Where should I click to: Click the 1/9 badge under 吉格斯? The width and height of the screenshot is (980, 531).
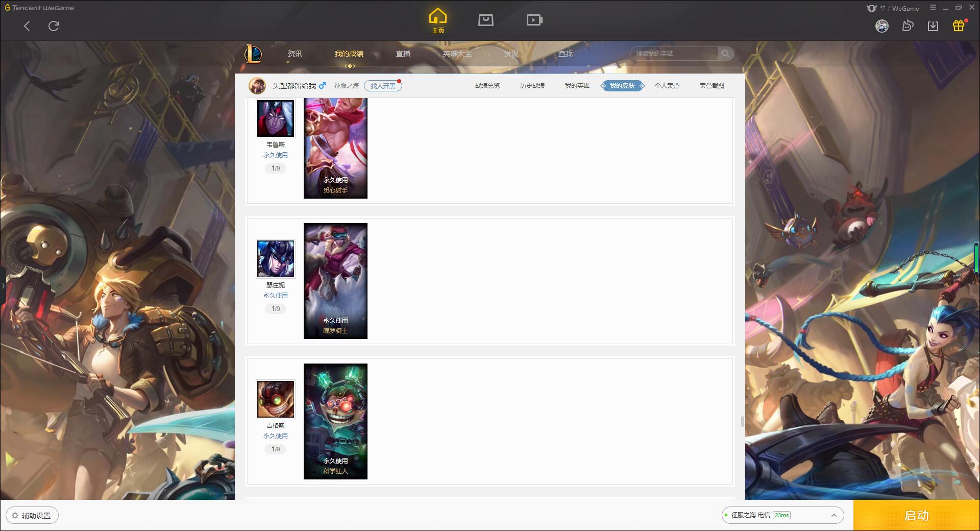click(276, 449)
